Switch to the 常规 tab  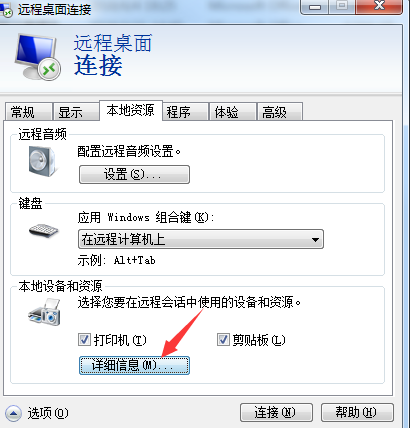coord(29,112)
